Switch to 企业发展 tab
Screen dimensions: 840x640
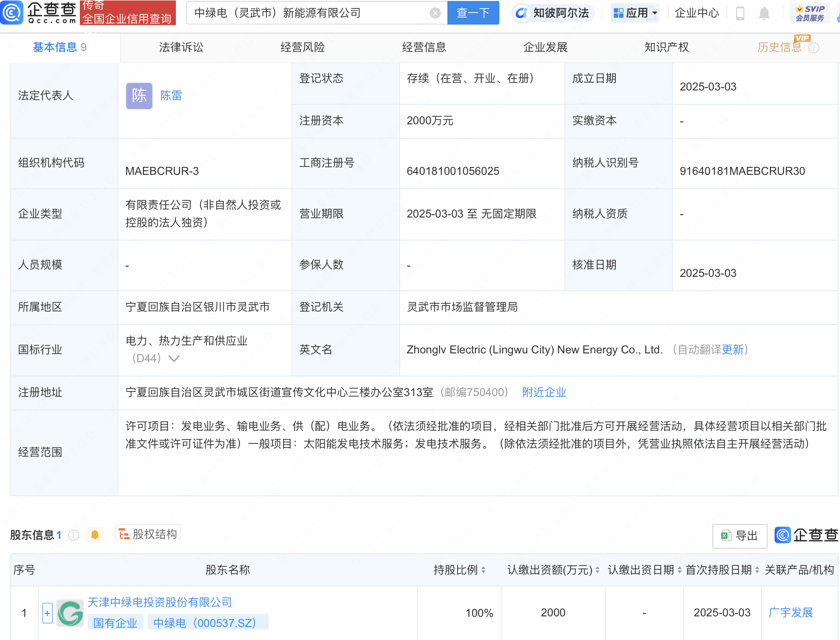tap(545, 47)
